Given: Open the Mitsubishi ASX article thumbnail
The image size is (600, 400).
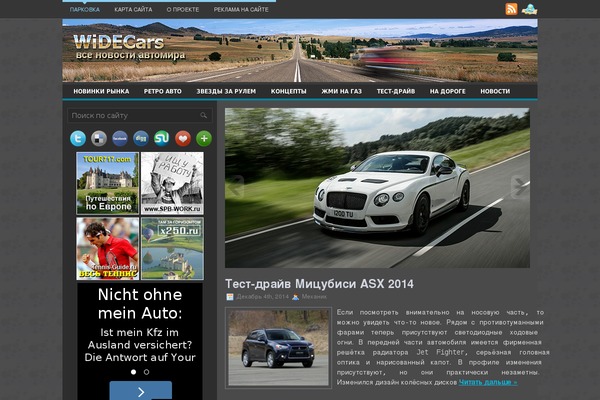Looking at the screenshot, I should point(278,348).
